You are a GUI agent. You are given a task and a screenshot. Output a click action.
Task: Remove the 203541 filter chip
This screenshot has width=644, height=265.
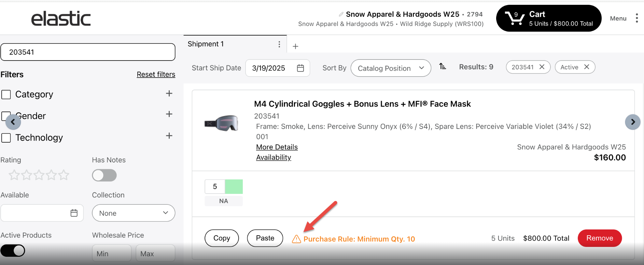[x=542, y=67]
